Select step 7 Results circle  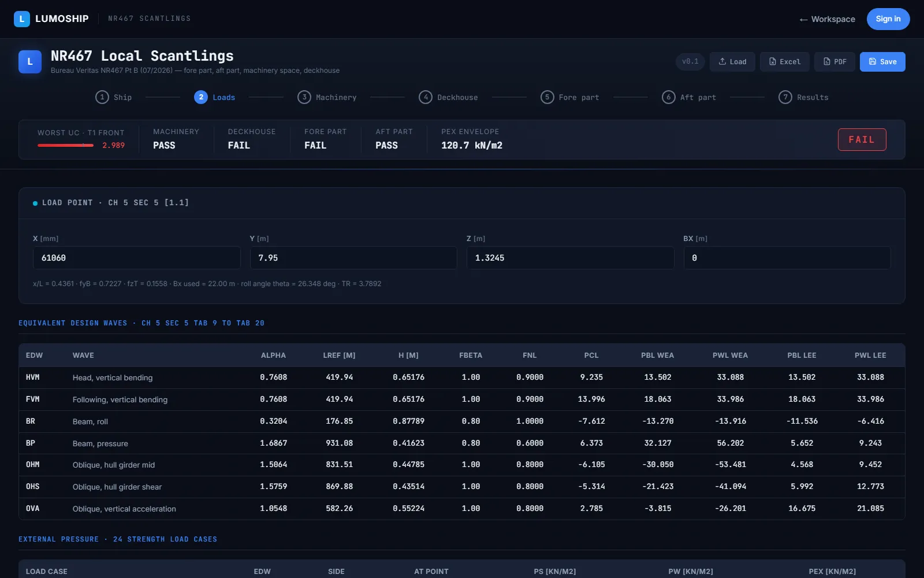point(785,97)
